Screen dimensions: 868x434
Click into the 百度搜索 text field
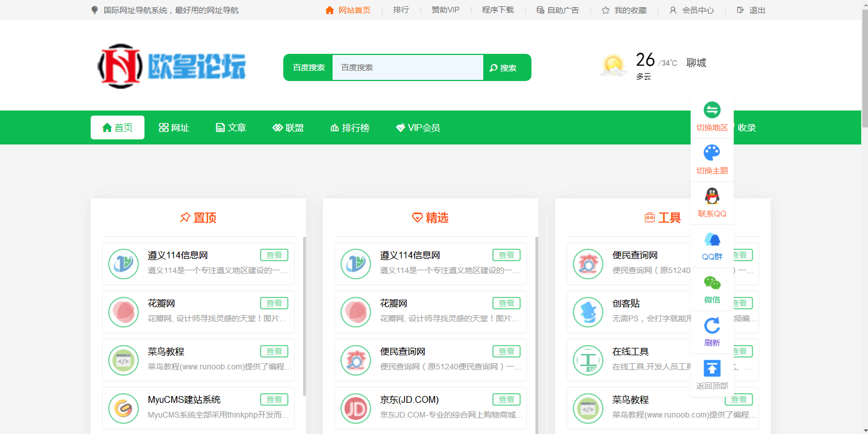tap(407, 68)
